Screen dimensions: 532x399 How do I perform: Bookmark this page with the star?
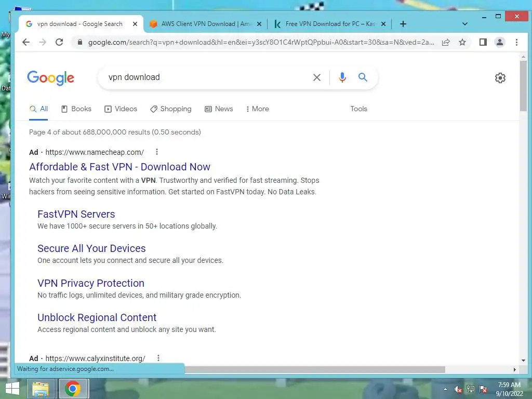(462, 42)
